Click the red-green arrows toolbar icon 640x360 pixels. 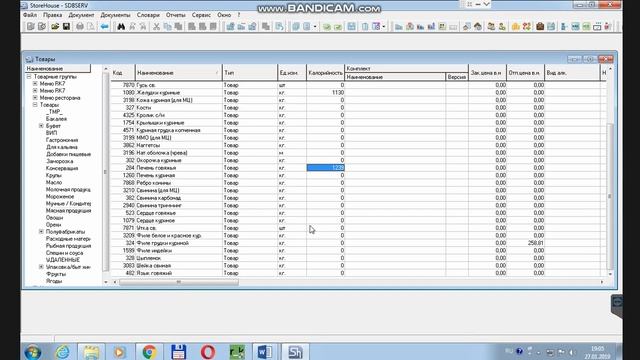527,27
